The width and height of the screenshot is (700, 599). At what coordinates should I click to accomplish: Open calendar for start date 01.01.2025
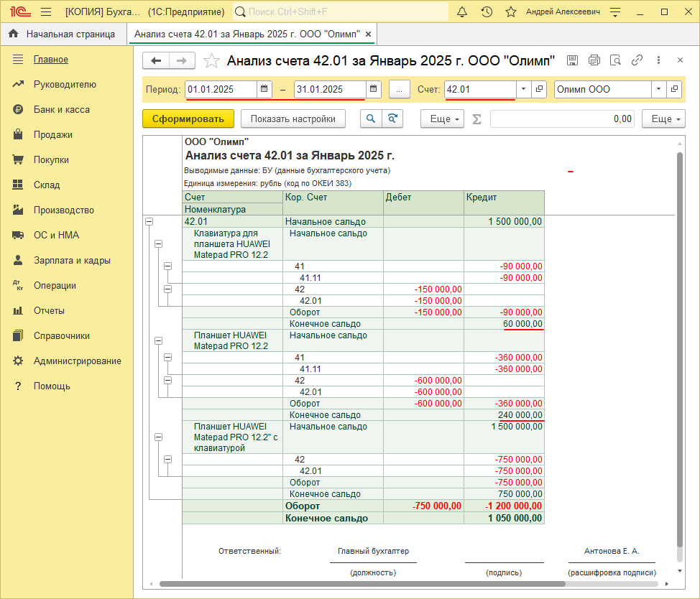(264, 89)
